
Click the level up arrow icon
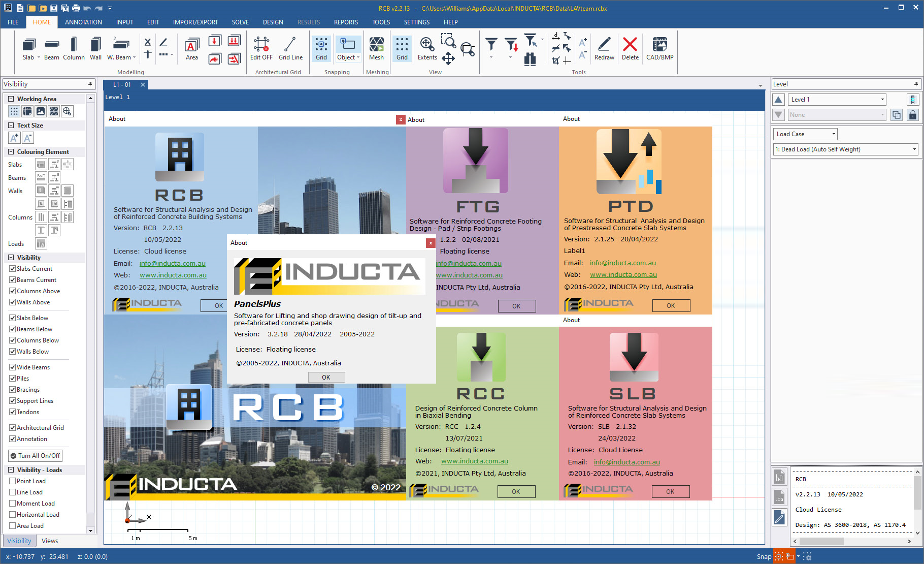778,100
